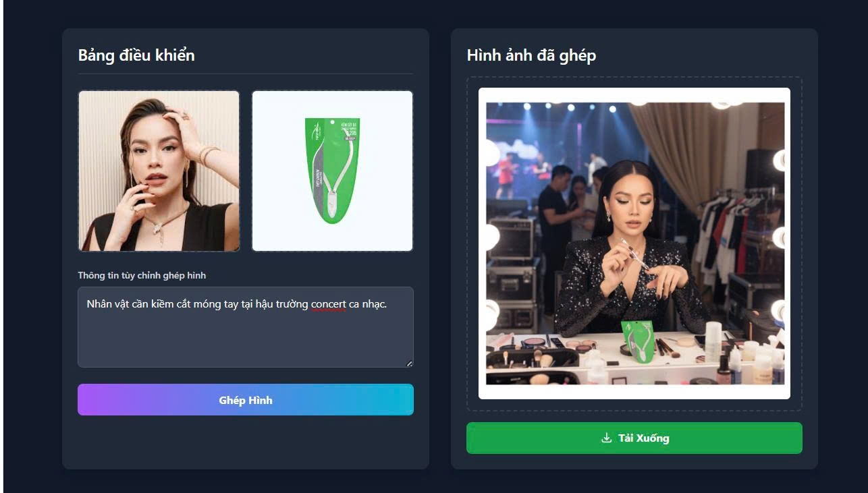Click green nipper package on makeup table
The width and height of the screenshot is (868, 493).
638,341
